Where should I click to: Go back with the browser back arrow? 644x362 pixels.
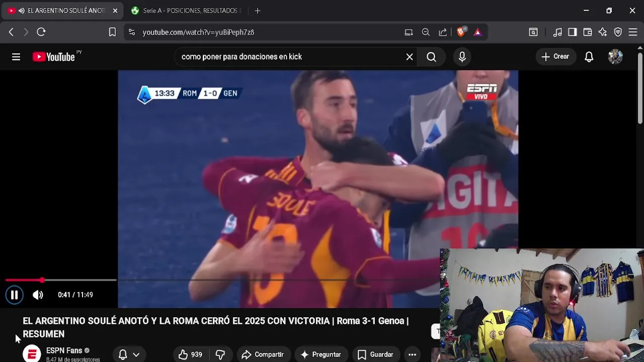click(11, 32)
